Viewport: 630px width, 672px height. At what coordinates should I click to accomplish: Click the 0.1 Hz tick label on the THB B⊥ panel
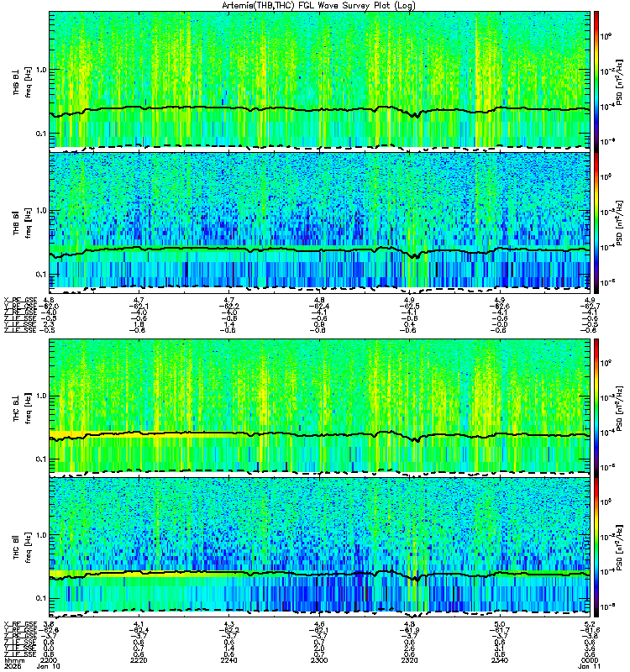(x=41, y=134)
